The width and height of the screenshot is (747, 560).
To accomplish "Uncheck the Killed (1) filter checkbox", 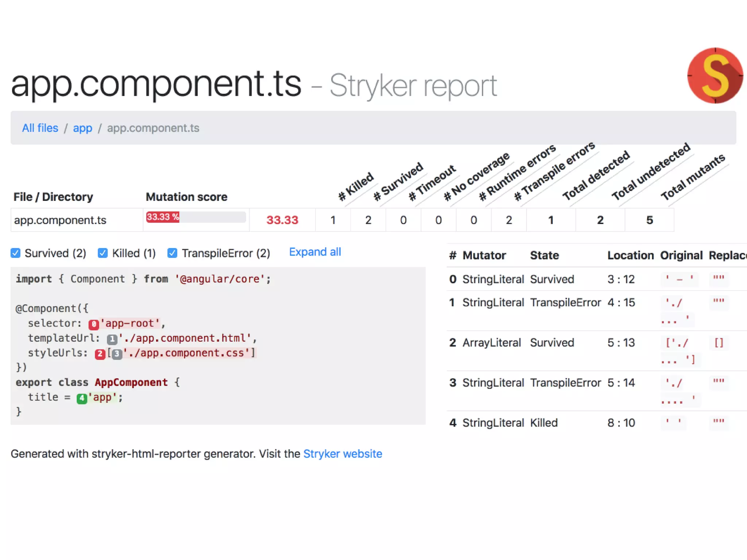I will (x=103, y=253).
